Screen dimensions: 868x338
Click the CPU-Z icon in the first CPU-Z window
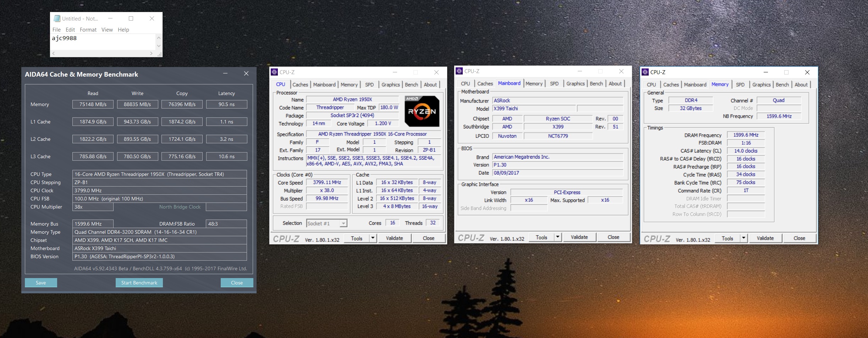tap(274, 72)
